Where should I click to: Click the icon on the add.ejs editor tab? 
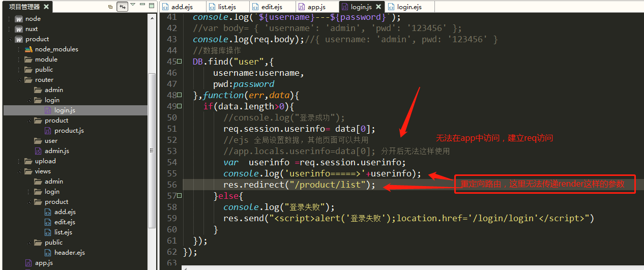[x=166, y=7]
